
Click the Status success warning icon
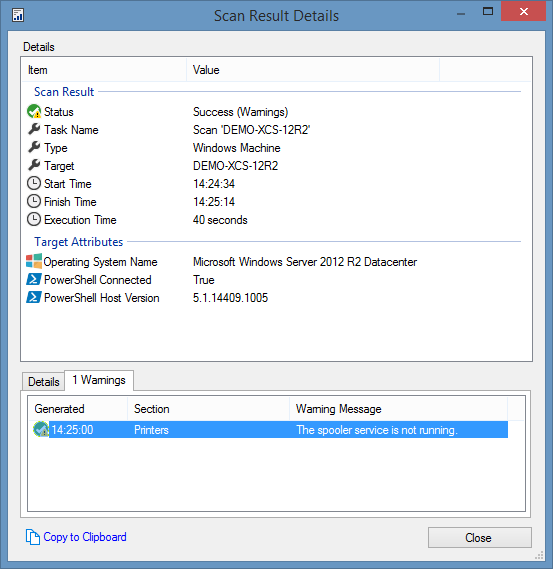[34, 111]
